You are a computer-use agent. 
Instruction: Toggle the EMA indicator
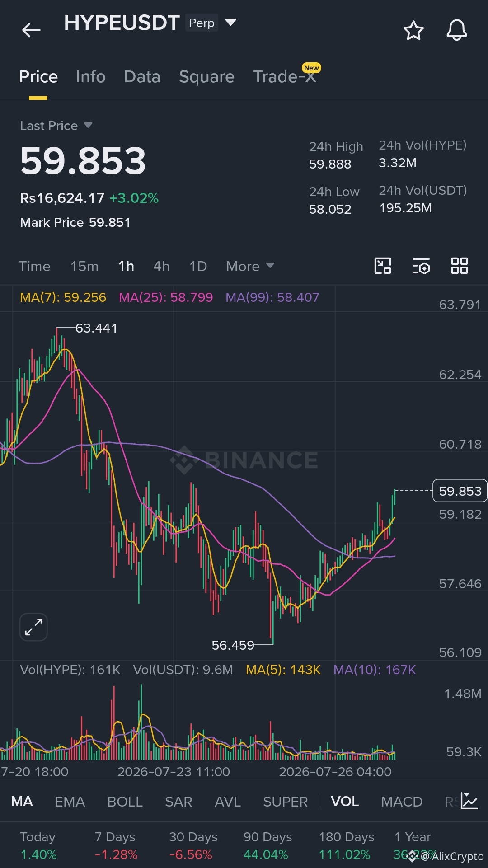tap(70, 801)
